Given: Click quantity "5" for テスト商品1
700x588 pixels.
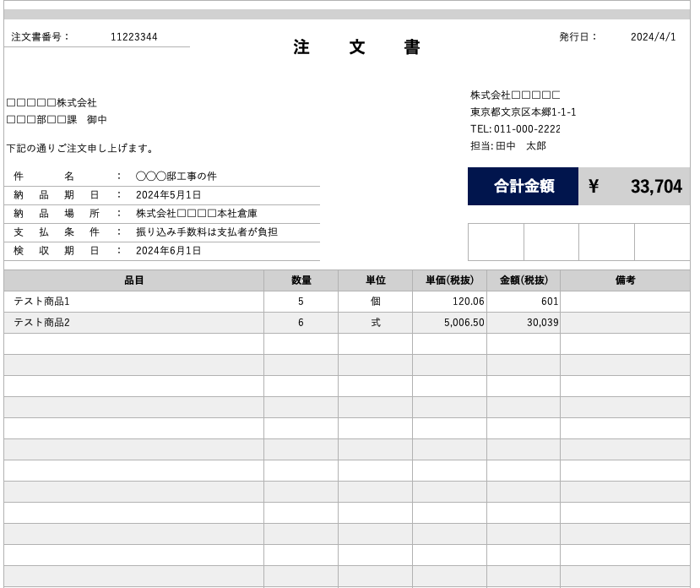Looking at the screenshot, I should [x=301, y=302].
